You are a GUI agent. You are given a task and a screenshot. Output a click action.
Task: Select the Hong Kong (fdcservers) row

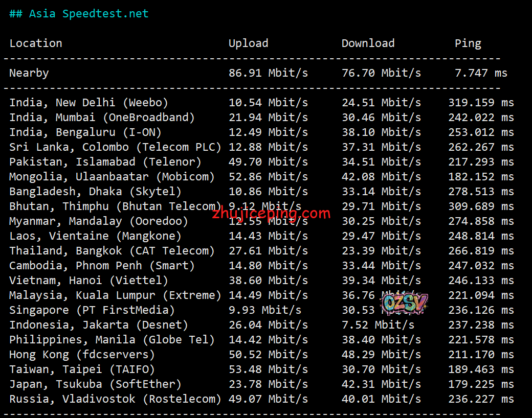coord(82,355)
